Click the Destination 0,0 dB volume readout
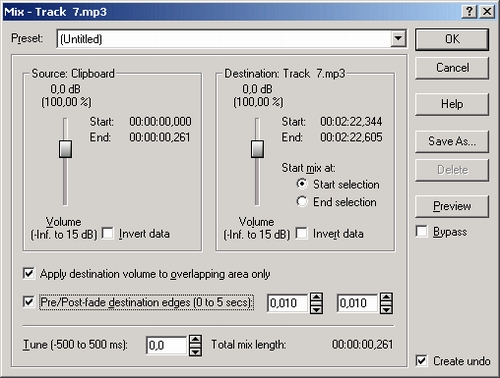500x378 pixels. pos(257,89)
